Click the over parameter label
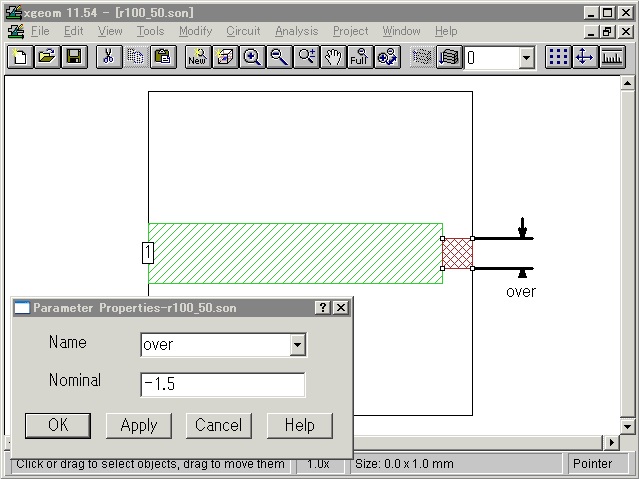 click(521, 292)
